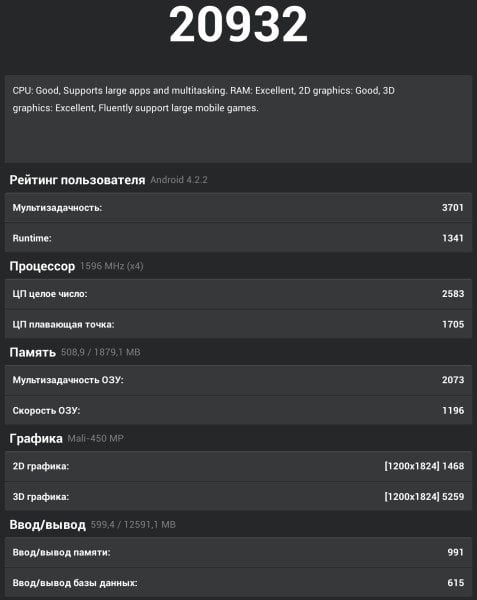Select the Ввод/вывод памяти row
This screenshot has height=600, width=477.
tap(238, 552)
